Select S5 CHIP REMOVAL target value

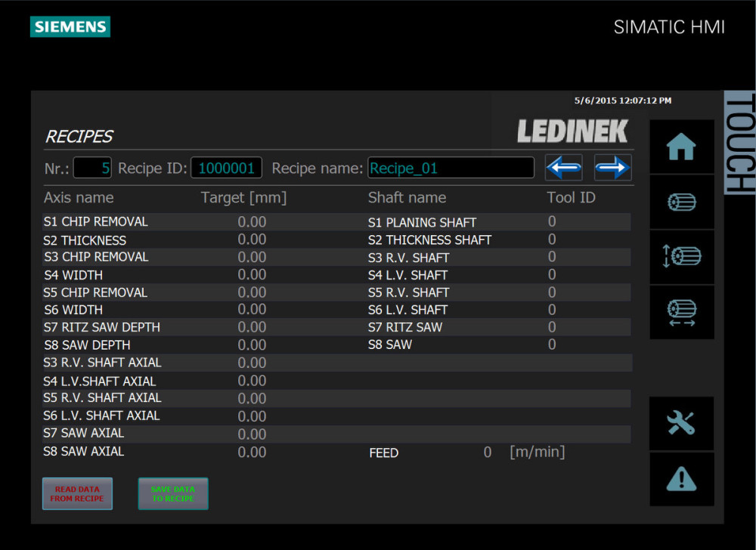tap(252, 292)
